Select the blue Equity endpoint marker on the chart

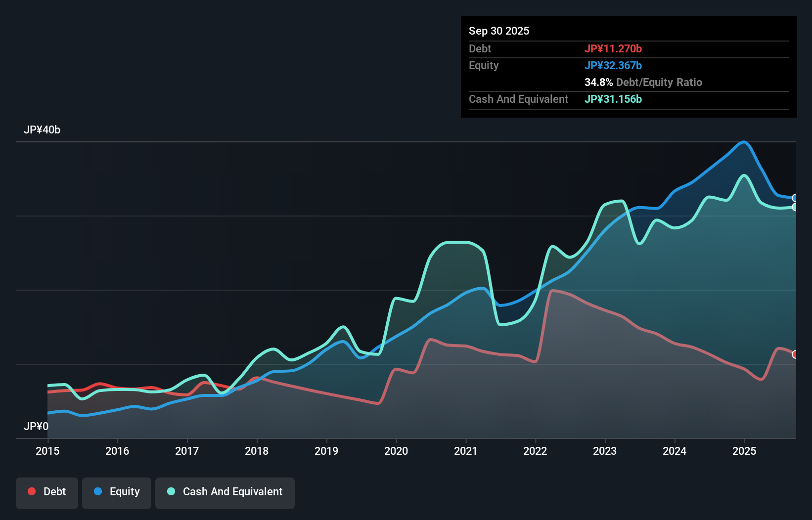coord(795,197)
